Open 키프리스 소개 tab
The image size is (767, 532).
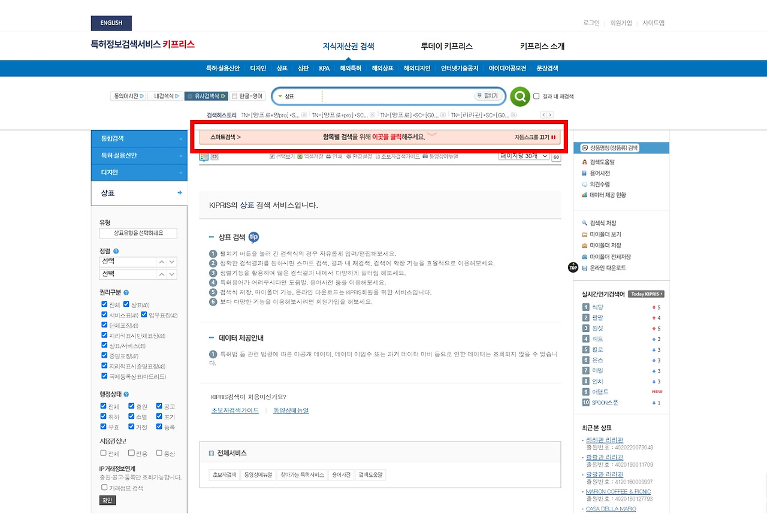[x=542, y=46]
